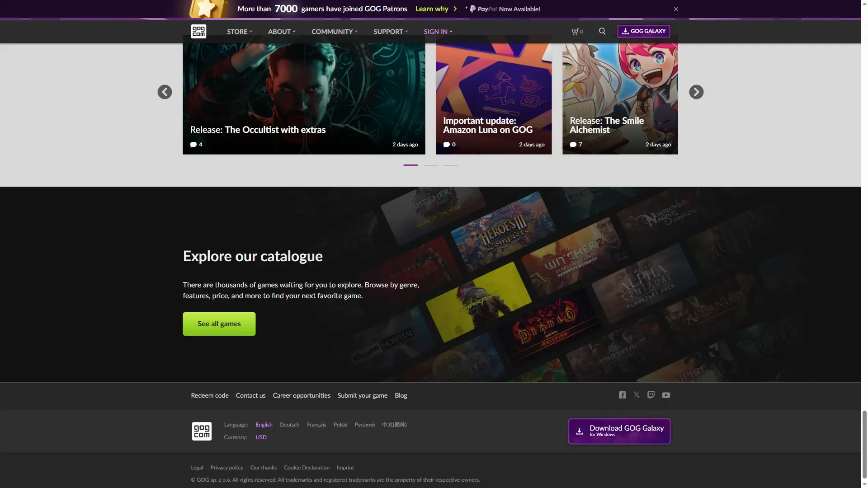This screenshot has height=488, width=868.
Task: Expand the STORE dropdown menu
Action: click(240, 32)
